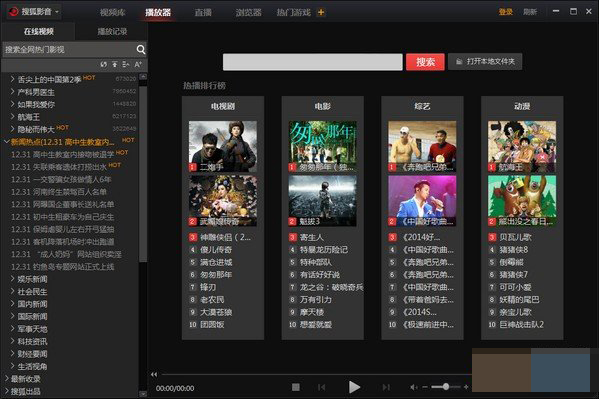Click the previous track button
This screenshot has height=399, width=599.
tap(322, 387)
